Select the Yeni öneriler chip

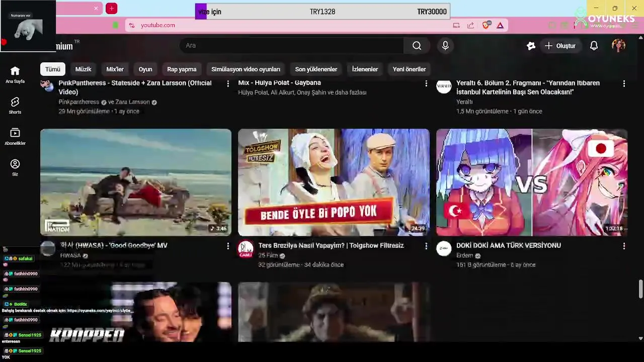click(409, 69)
